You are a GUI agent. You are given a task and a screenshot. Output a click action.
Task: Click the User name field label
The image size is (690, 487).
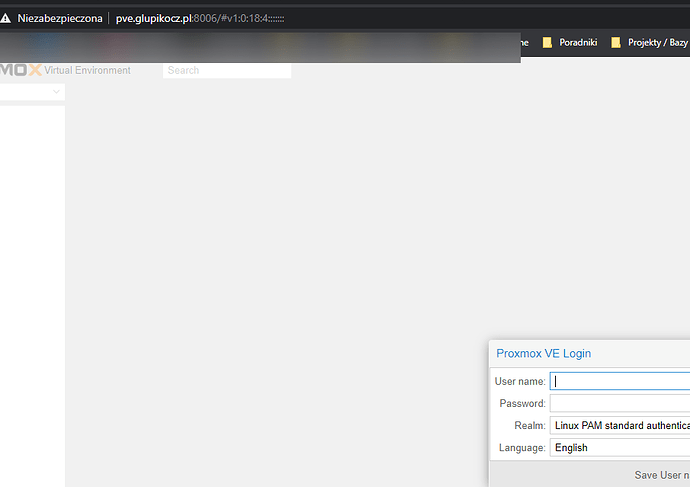click(520, 381)
